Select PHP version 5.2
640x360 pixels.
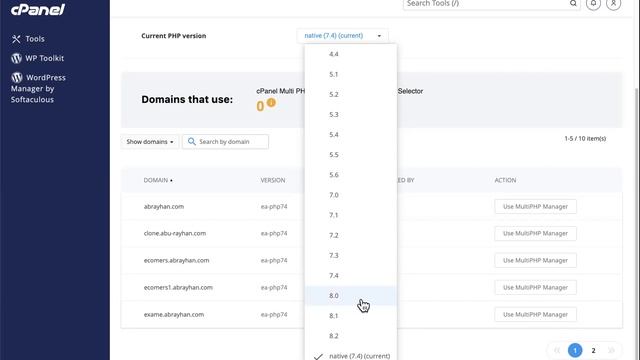point(351,94)
